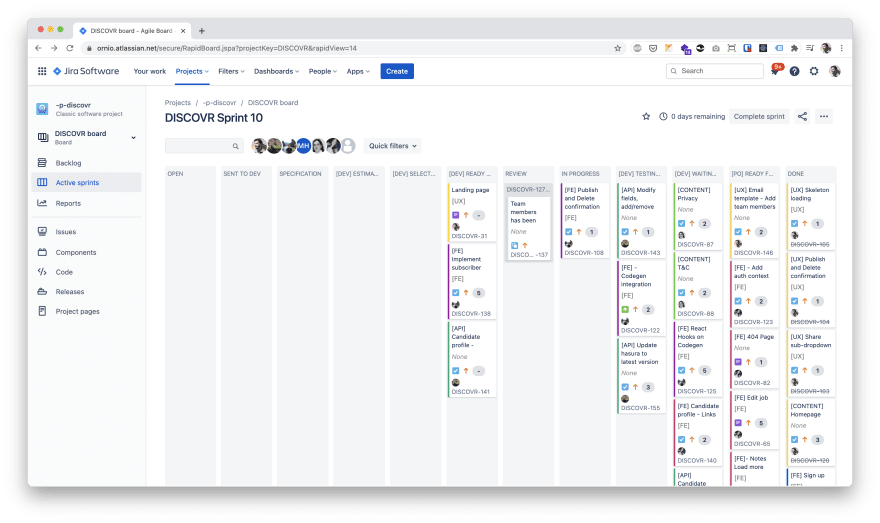
Task: Click the Backlog sidebar icon
Action: [x=42, y=163]
